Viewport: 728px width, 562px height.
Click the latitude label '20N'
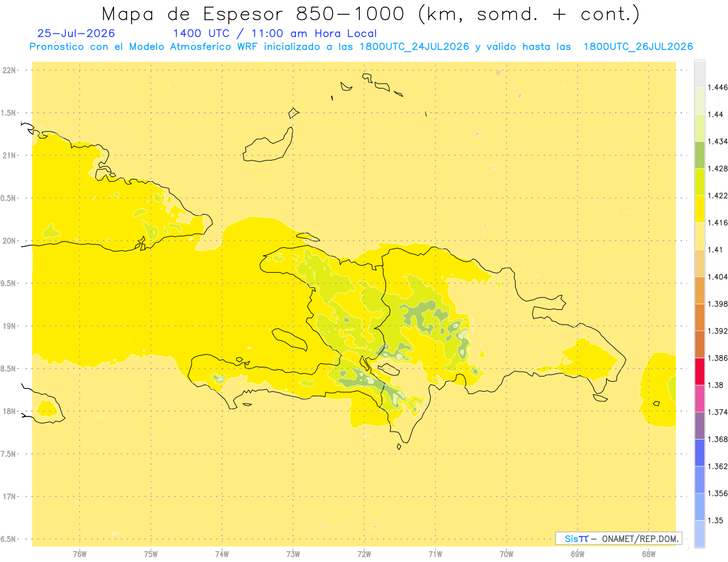(x=10, y=241)
